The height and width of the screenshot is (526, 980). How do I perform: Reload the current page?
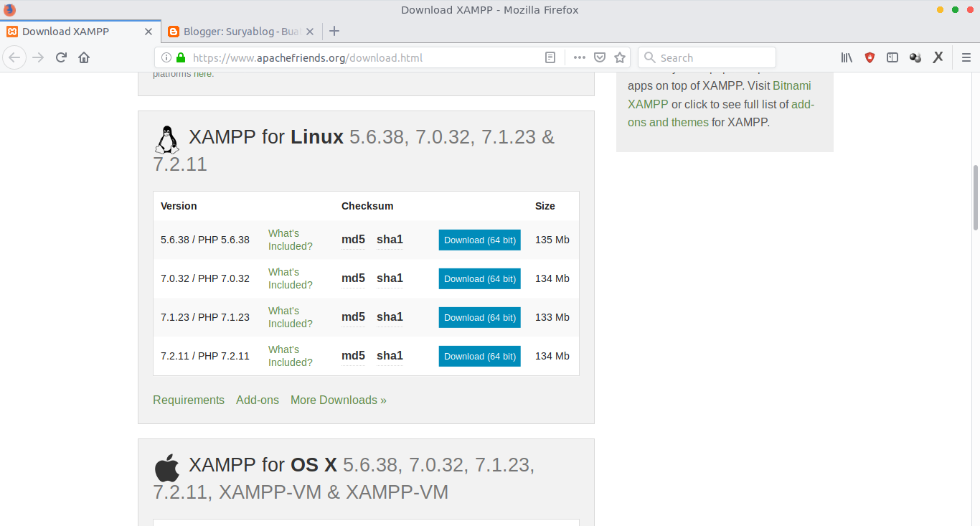(61, 57)
